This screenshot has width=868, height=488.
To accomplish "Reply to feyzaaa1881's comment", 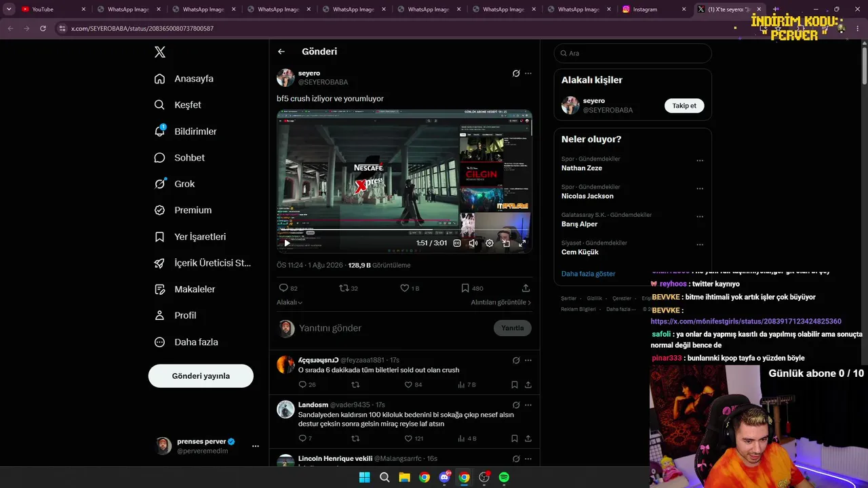I will click(303, 385).
